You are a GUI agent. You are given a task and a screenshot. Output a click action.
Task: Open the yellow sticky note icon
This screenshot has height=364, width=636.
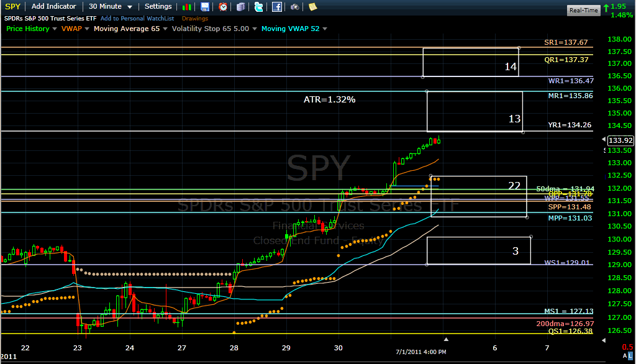pos(312,7)
